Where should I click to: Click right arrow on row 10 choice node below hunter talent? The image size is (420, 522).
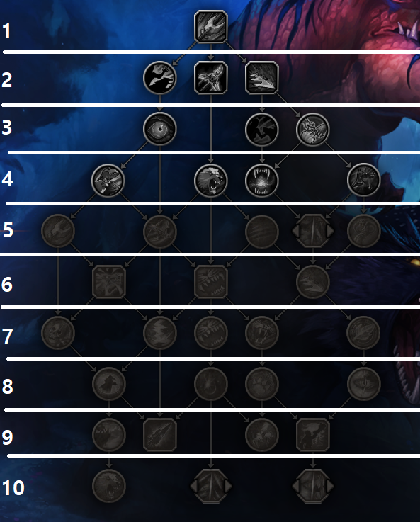coord(330,486)
